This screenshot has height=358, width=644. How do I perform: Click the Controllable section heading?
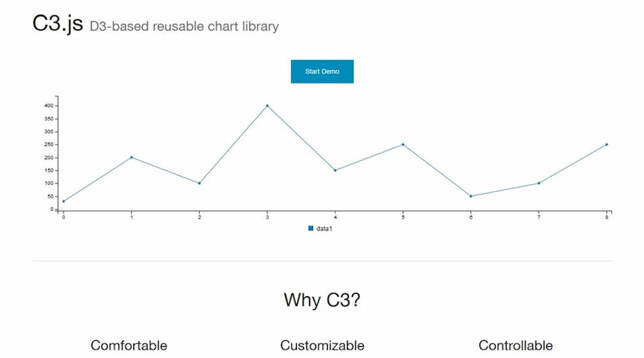[x=515, y=345]
